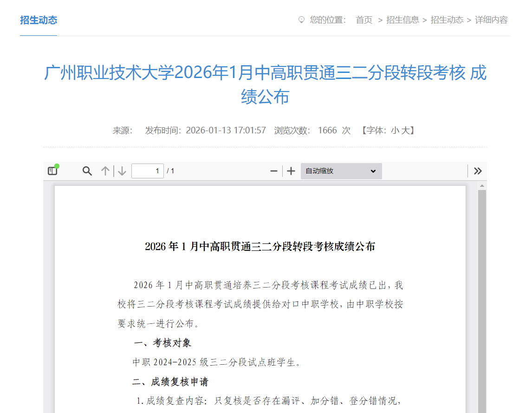
Task: Expand the zoom options chevron
Action: [374, 171]
